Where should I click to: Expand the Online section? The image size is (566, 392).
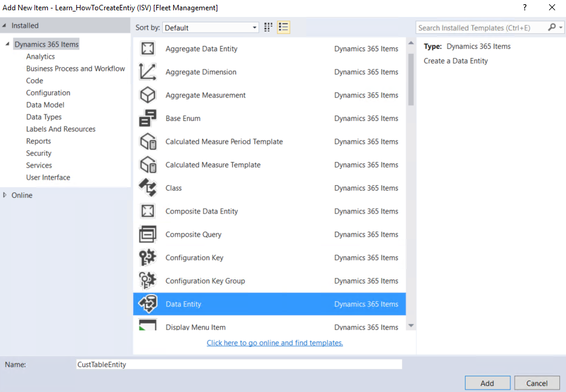[x=5, y=195]
